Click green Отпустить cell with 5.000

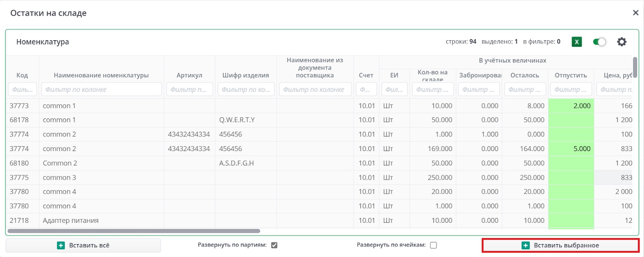pyautogui.click(x=572, y=149)
